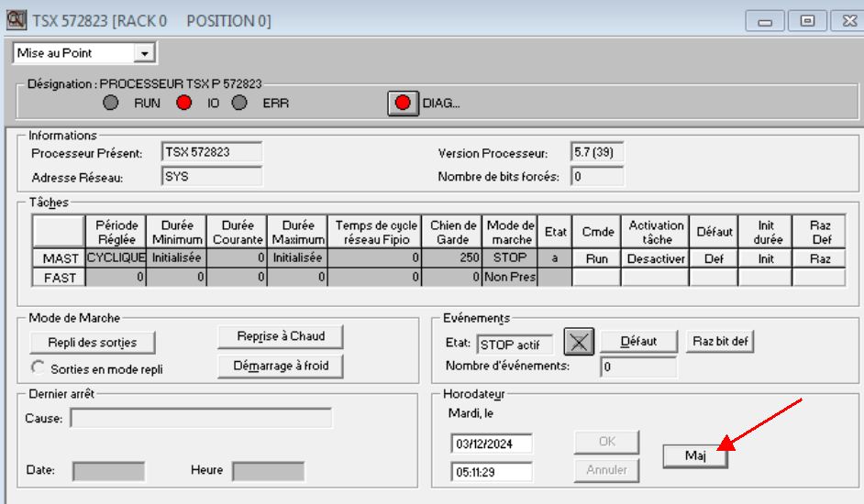Click the red DIAG indicator button
Image resolution: width=864 pixels, height=504 pixels.
[402, 104]
